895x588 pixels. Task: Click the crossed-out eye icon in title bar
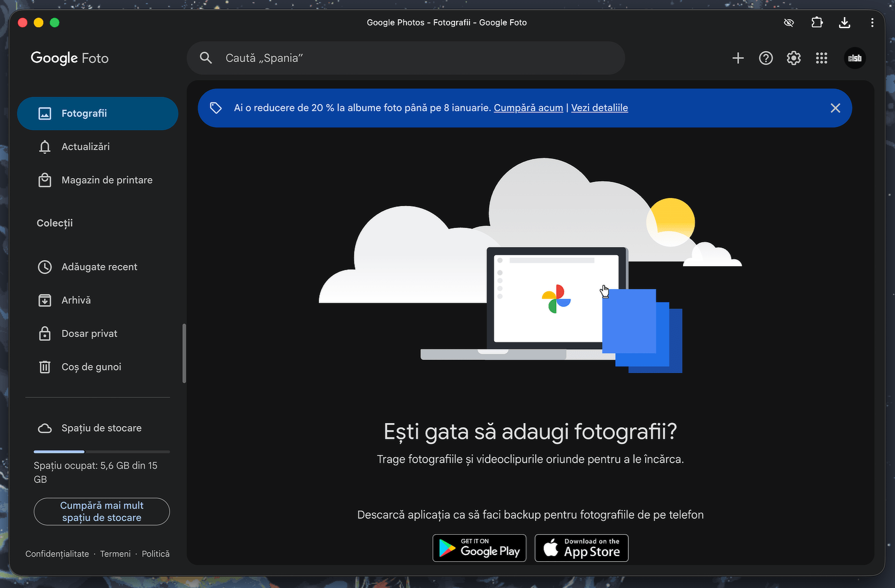[x=789, y=22]
